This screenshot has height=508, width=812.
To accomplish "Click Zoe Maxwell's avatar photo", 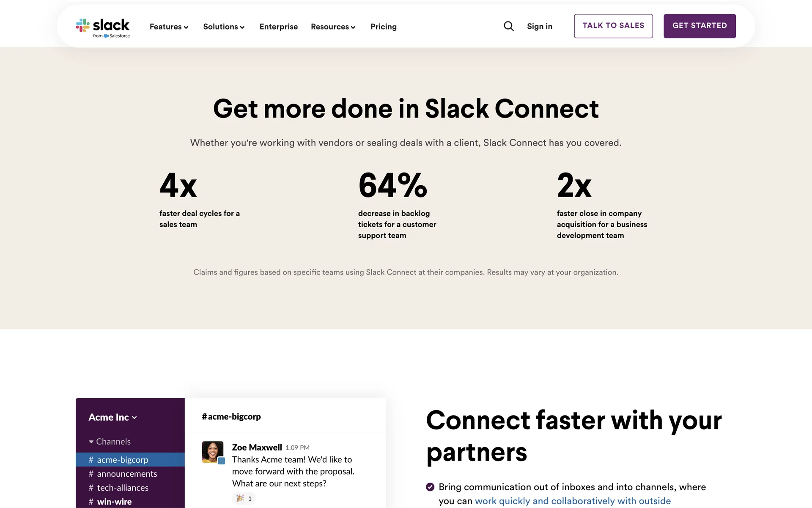I will click(x=212, y=452).
